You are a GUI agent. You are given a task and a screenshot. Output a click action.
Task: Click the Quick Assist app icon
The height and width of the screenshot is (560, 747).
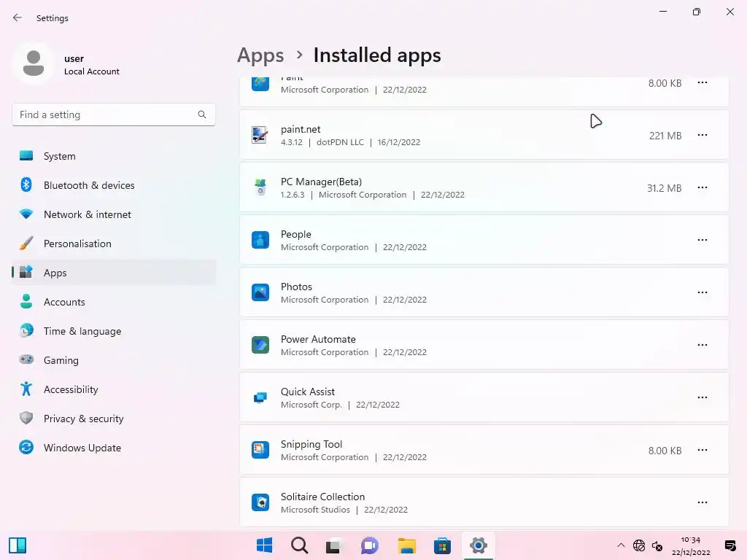pyautogui.click(x=260, y=397)
